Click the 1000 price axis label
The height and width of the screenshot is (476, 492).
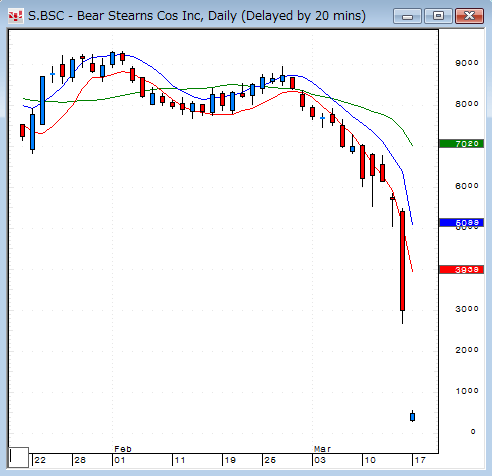coord(467,391)
